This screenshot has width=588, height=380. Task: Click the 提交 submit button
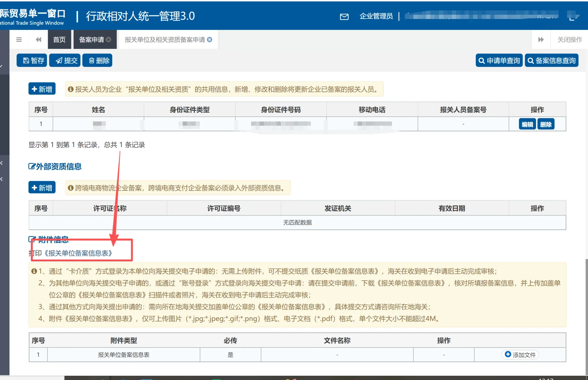coord(65,60)
